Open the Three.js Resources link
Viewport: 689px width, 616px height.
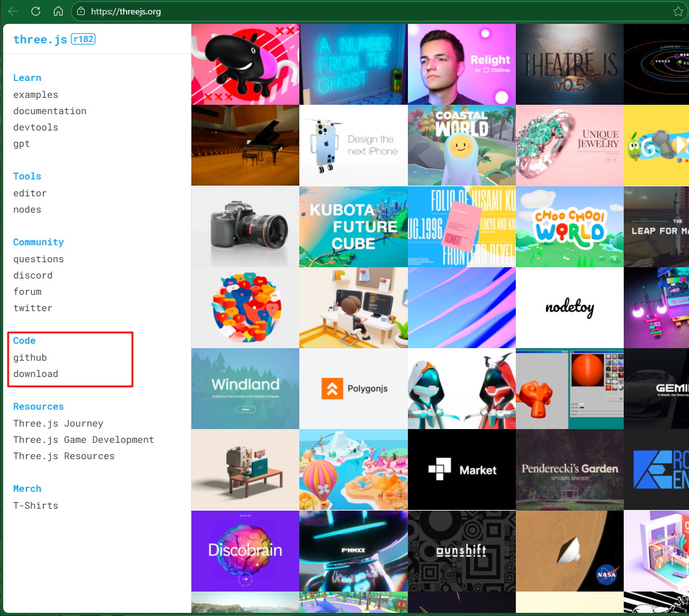(x=64, y=456)
